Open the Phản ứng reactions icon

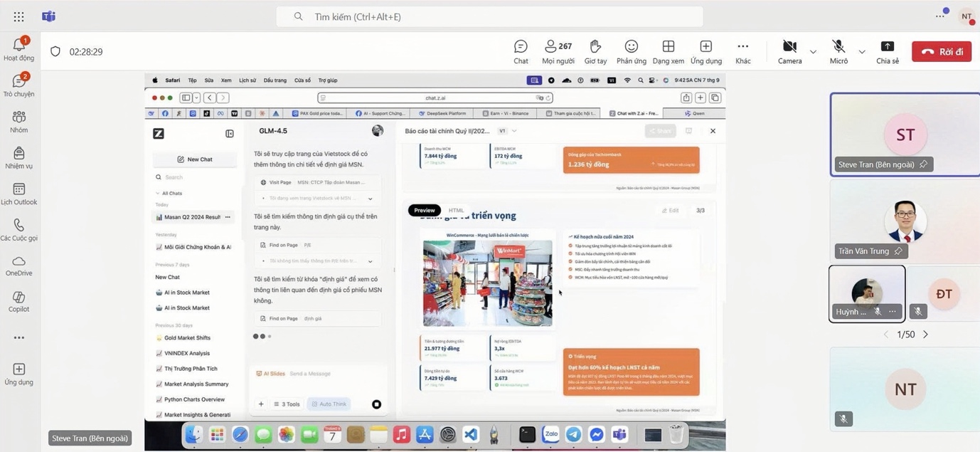(631, 51)
